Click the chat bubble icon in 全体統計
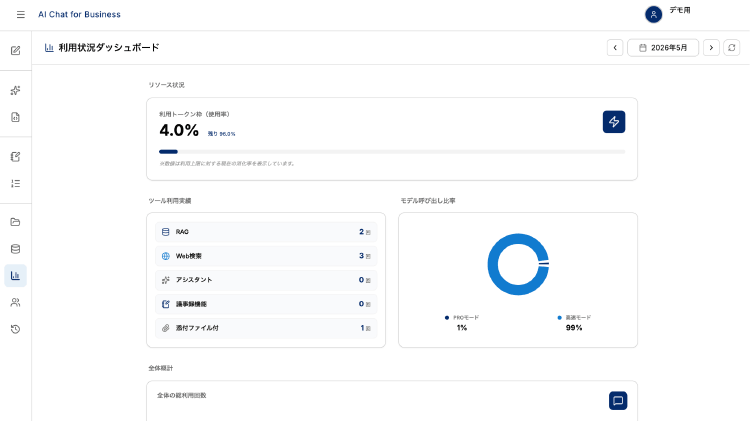The image size is (750, 421). click(x=618, y=400)
